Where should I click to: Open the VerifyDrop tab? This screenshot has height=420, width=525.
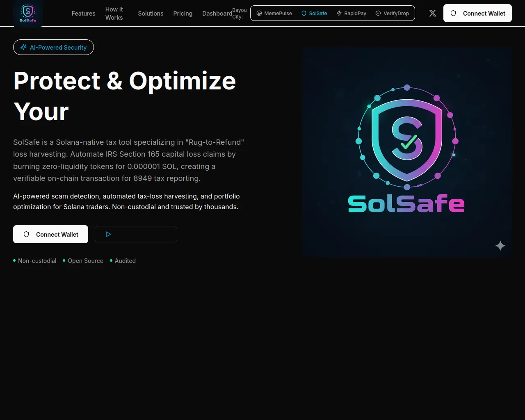click(392, 13)
